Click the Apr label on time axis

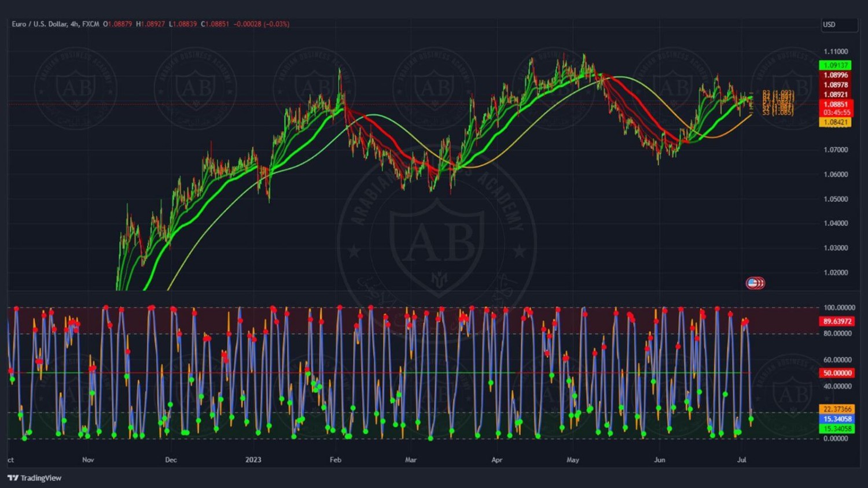(x=496, y=460)
